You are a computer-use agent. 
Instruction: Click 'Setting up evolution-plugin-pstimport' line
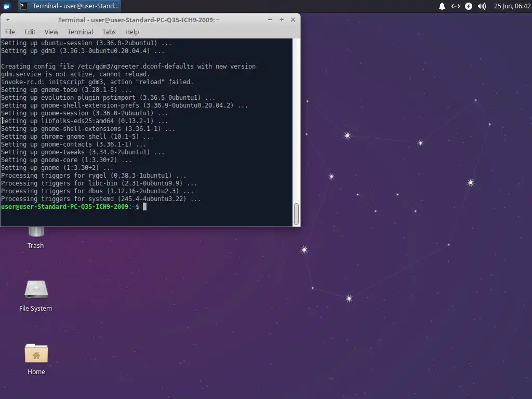[108, 97]
